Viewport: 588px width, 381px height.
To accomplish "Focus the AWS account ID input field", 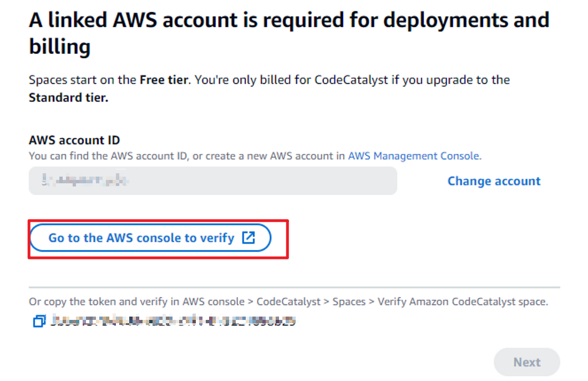I will [x=250, y=181].
